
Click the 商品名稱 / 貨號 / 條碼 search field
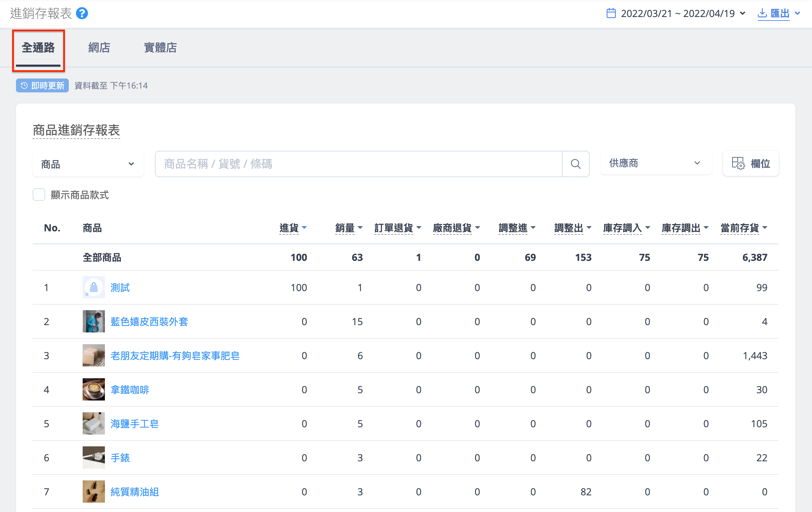[x=358, y=164]
